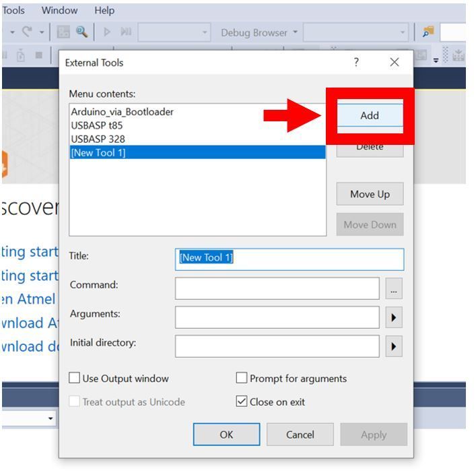
Task: Click the toolbar overflow options arrow at right
Action: [436, 60]
